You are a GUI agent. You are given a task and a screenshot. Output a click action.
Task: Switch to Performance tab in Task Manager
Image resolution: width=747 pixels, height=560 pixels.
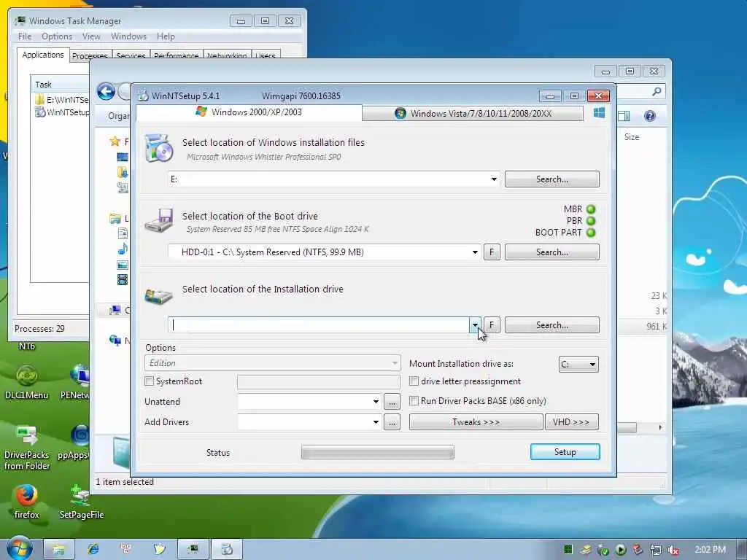coord(177,55)
